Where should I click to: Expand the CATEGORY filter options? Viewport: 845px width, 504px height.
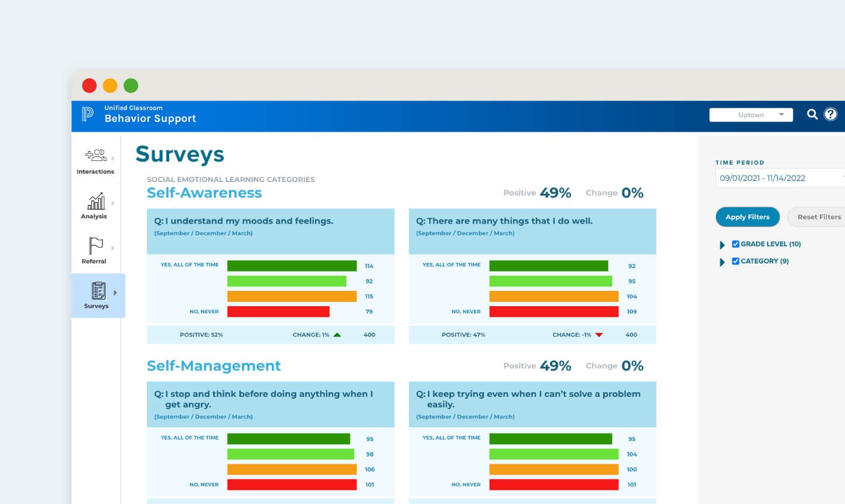[722, 261]
